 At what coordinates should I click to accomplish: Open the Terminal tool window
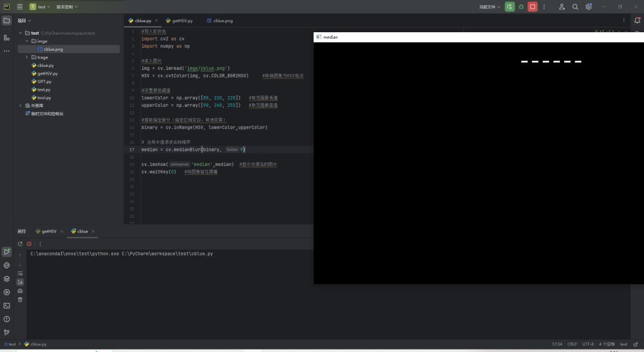pyautogui.click(x=7, y=305)
